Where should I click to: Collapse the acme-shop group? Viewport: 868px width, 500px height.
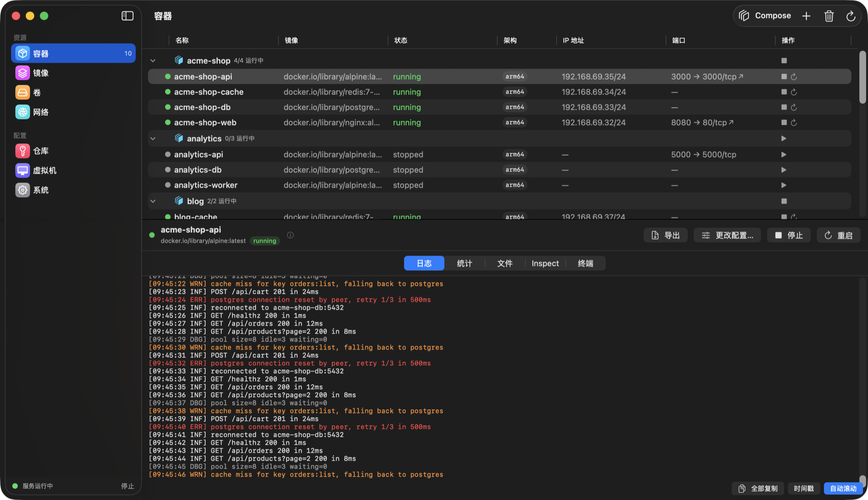pos(153,60)
